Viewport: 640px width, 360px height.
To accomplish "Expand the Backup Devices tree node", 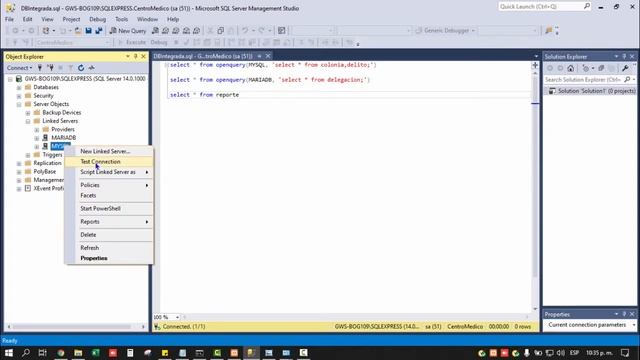I will click(28, 113).
